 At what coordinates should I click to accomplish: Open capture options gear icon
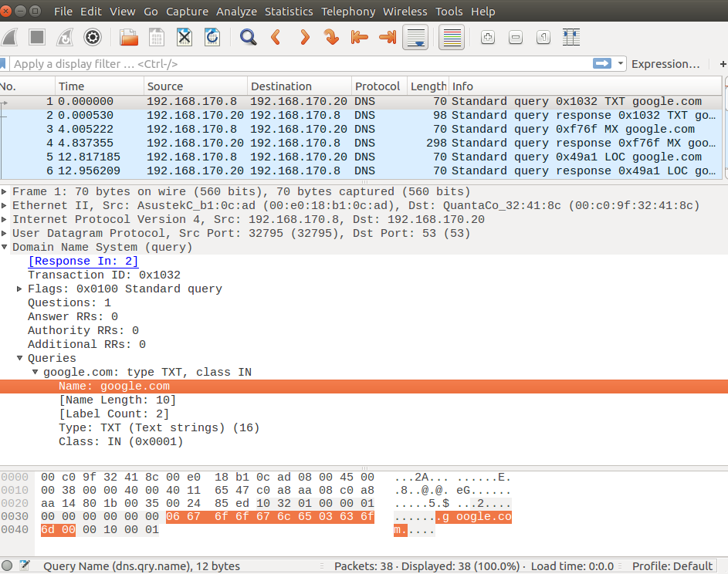click(x=93, y=37)
